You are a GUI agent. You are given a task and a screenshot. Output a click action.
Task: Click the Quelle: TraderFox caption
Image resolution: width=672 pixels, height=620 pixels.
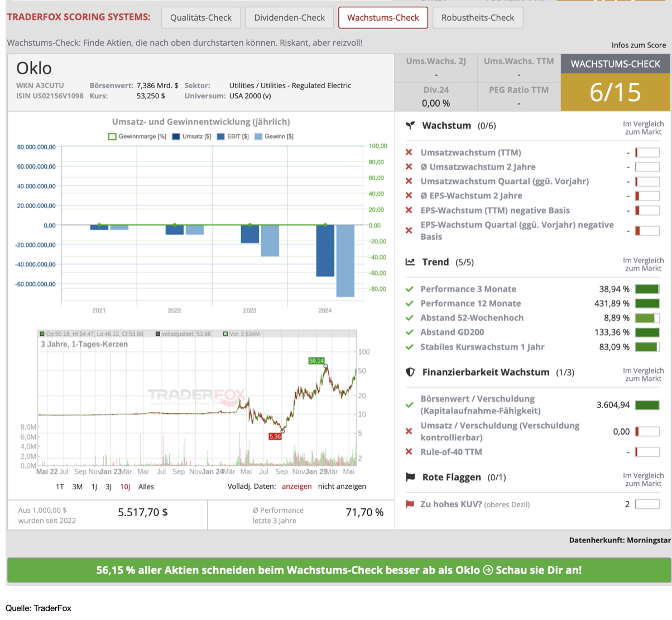(x=39, y=608)
